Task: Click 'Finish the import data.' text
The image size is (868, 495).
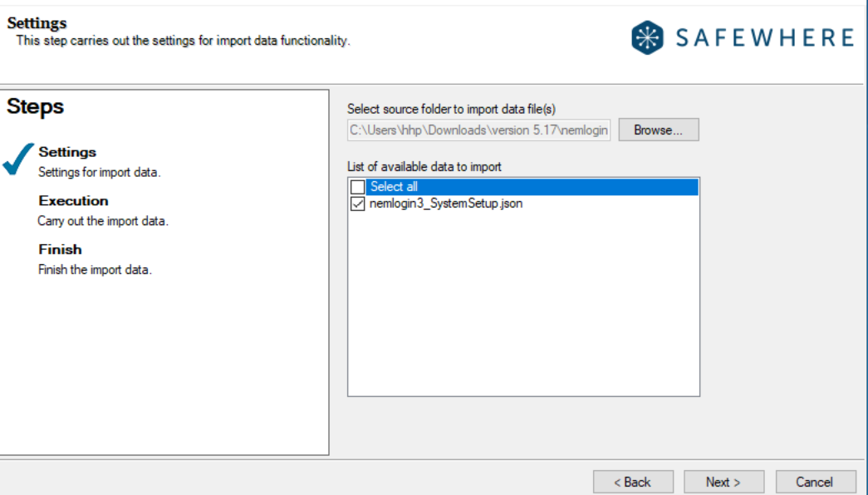Action: pyautogui.click(x=95, y=270)
